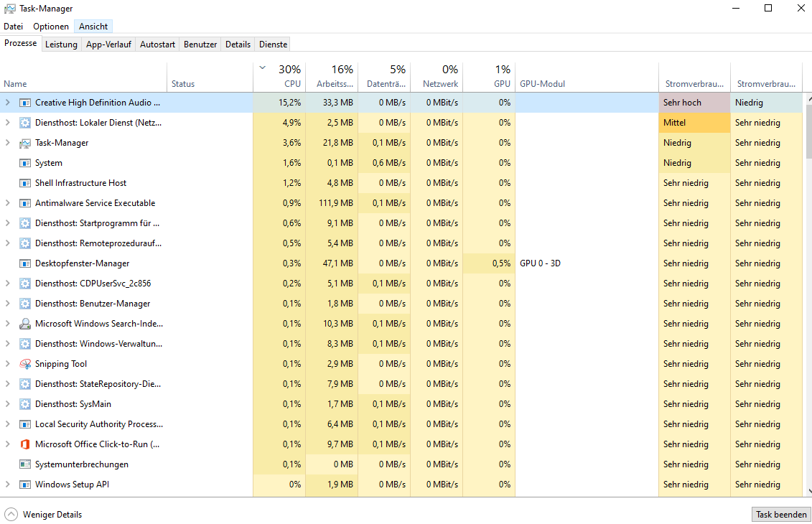Sort by the CPU column header
The height and width of the screenshot is (524, 812).
coord(279,77)
